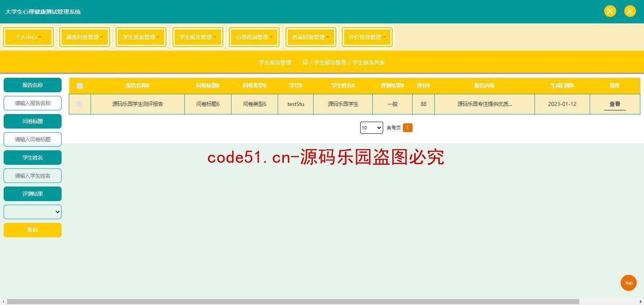Click the 评测结果 filter label
Viewport: 644px width, 305px height.
33,194
